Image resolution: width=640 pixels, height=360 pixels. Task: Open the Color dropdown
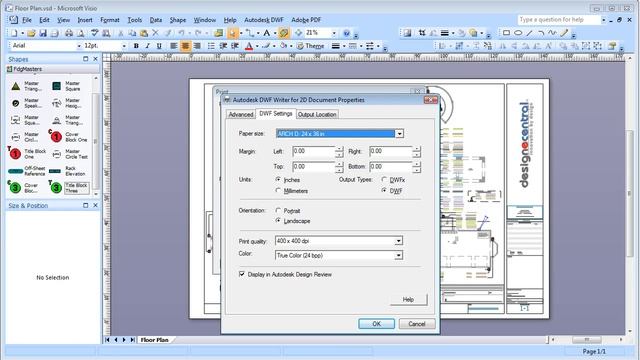[x=398, y=256]
